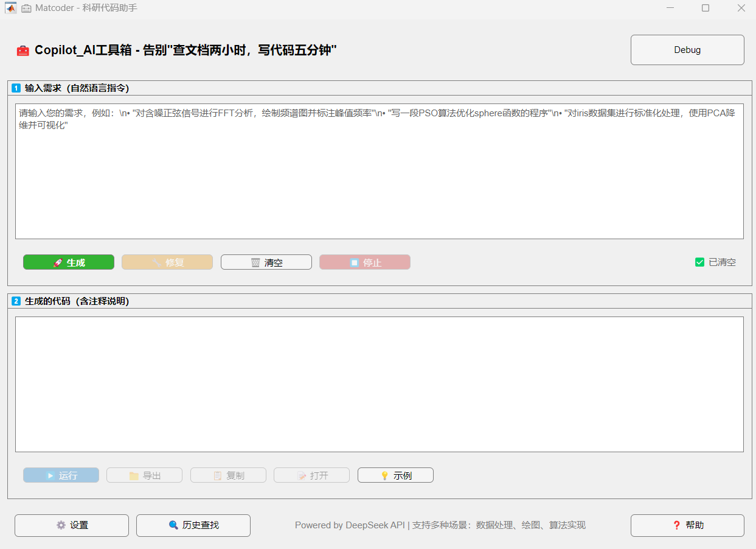This screenshot has width=756, height=549.
Task: Clear input with the 清空 button
Action: coord(266,262)
